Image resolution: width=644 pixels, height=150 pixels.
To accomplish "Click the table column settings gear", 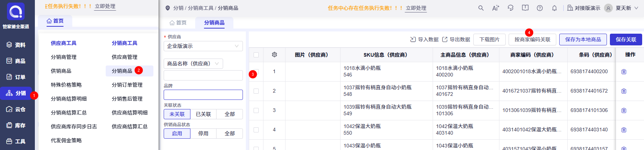I will tap(274, 55).
